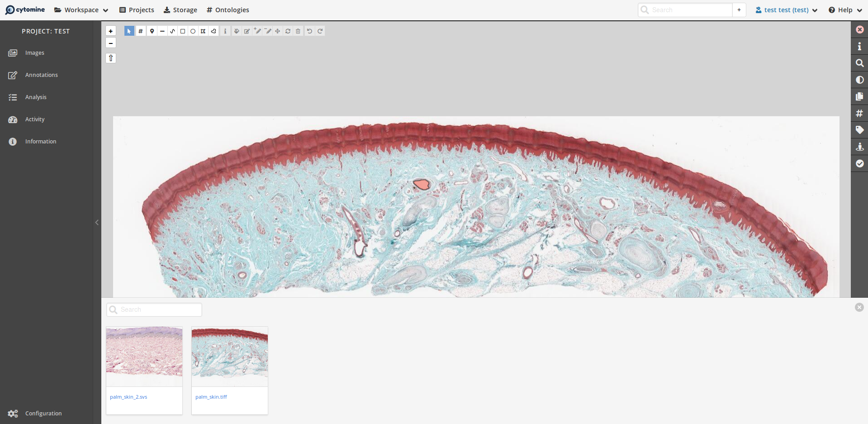Select the freehand drawing tool
Viewport: 868px width, 424px height.
[172, 31]
